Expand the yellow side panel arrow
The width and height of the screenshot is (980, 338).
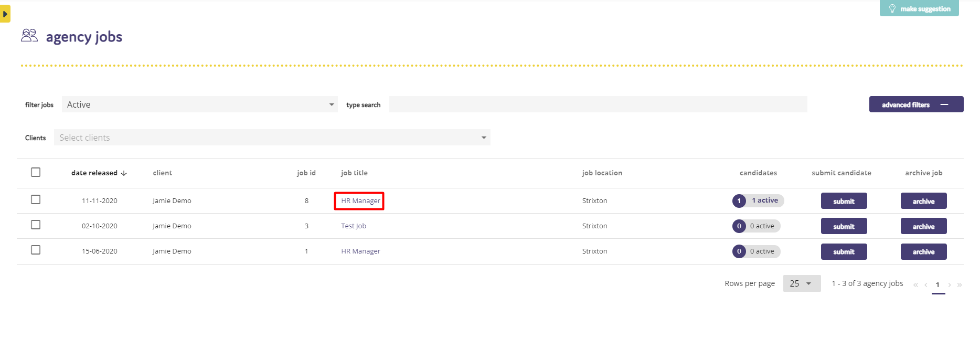coord(5,14)
